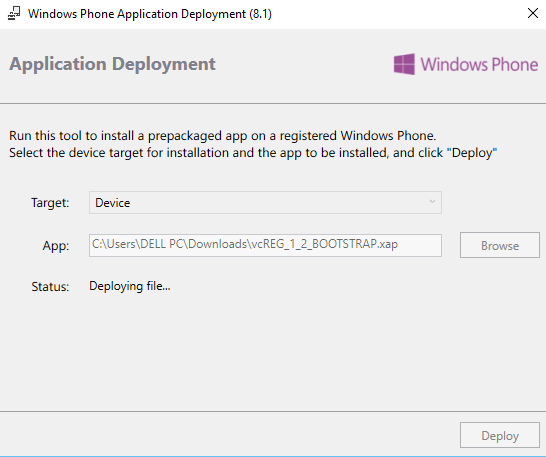Click the App file path field
This screenshot has width=546, height=457.
point(265,245)
